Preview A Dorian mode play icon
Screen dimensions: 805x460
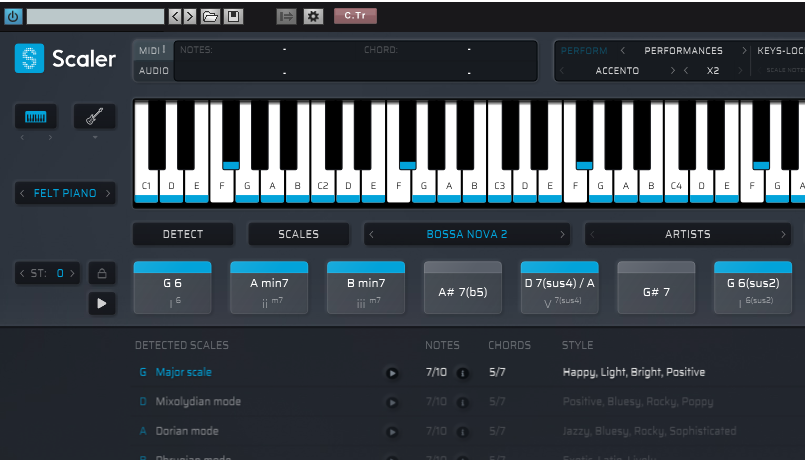[392, 432]
